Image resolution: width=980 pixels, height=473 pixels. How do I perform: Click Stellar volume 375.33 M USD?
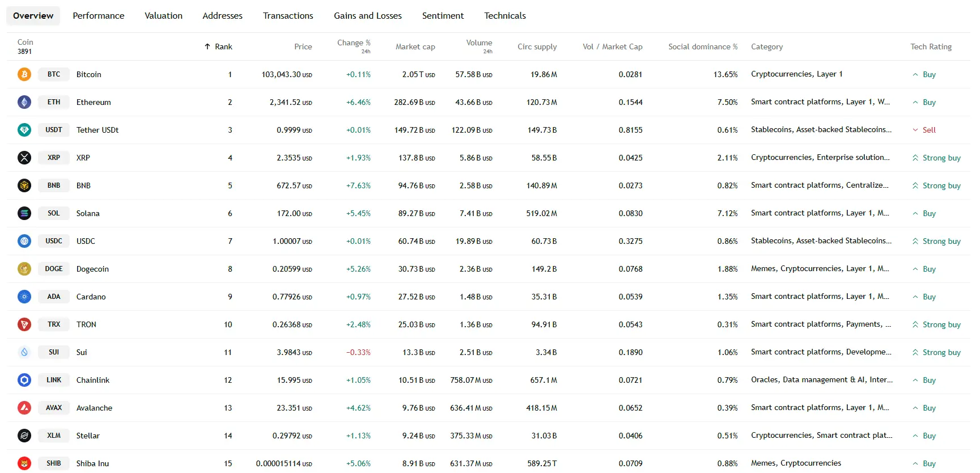(x=472, y=436)
